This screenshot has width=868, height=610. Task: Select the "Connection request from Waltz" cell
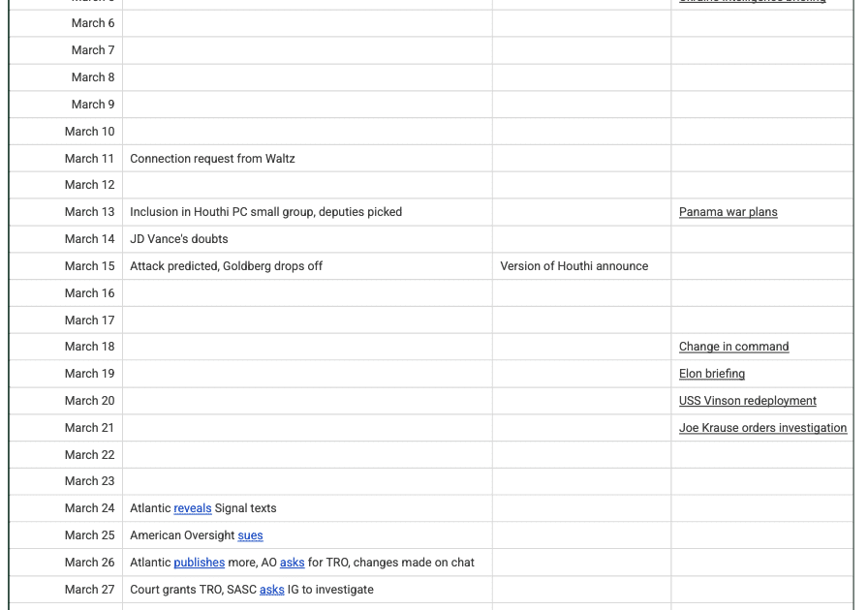(x=212, y=159)
